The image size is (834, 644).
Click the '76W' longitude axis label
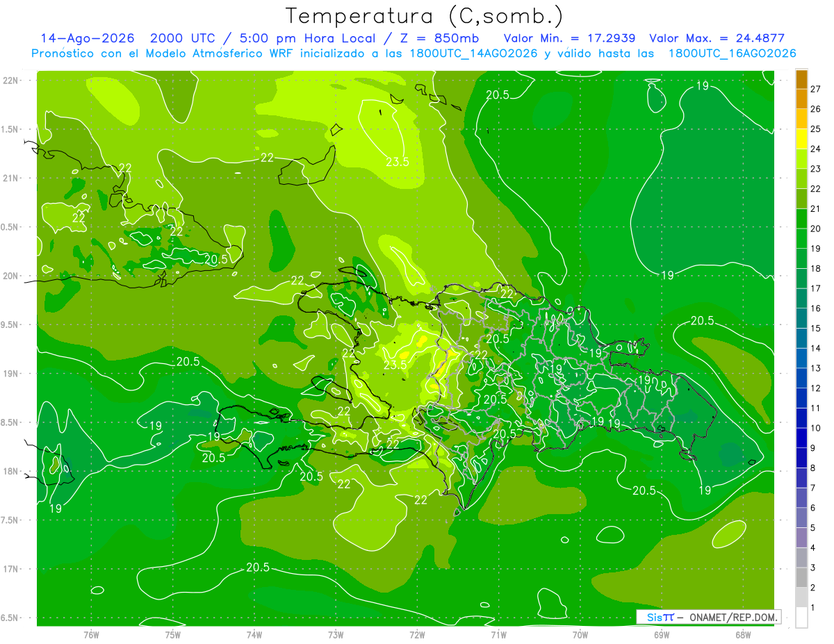click(91, 634)
